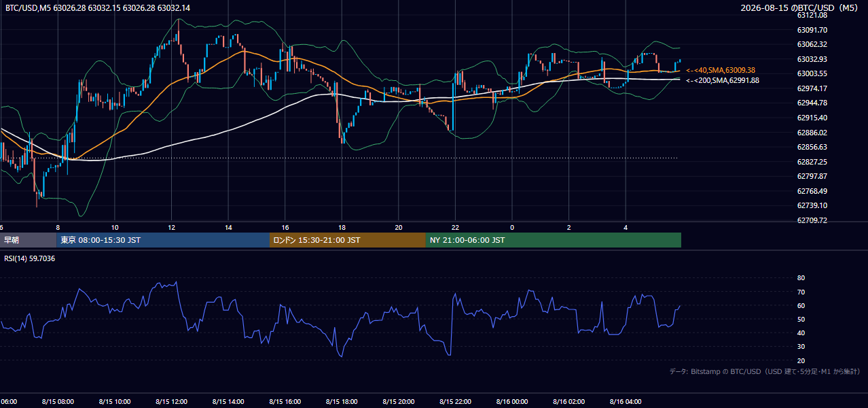Viewport: 868px width, 408px height.
Task: Click price axis label 62886.02
Action: click(812, 133)
